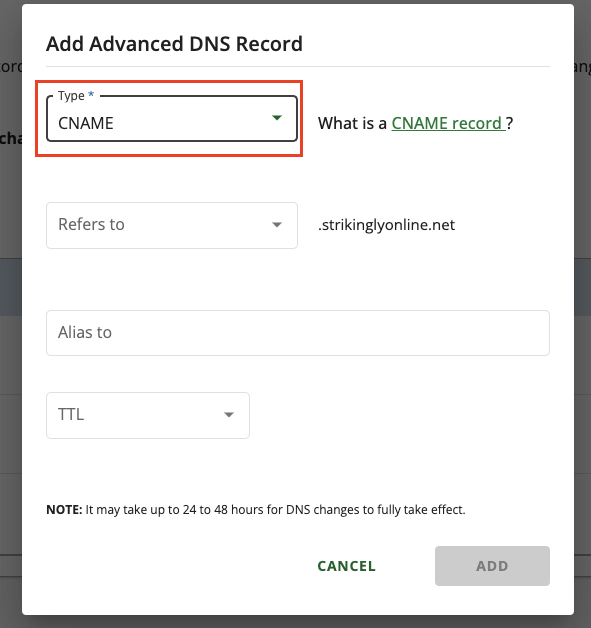Click the DNS changes 24 to 48 hours note

click(255, 509)
